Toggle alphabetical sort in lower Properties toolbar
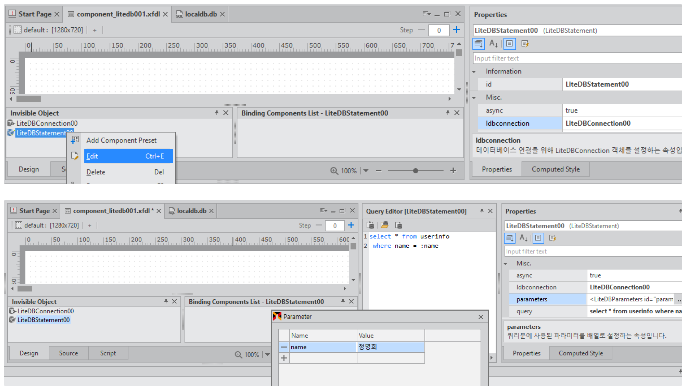Image resolution: width=686 pixels, height=390 pixels. click(523, 238)
